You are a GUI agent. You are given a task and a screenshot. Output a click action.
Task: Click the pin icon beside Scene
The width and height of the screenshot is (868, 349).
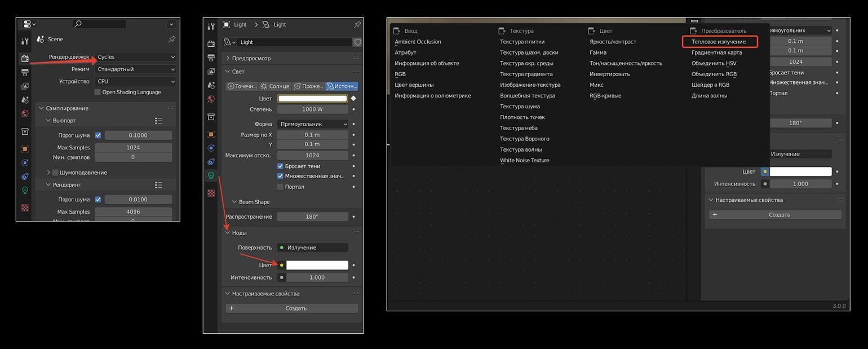click(x=172, y=39)
